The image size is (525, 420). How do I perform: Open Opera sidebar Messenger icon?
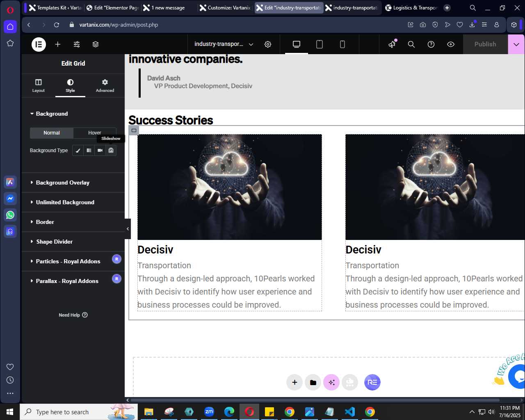(x=10, y=199)
